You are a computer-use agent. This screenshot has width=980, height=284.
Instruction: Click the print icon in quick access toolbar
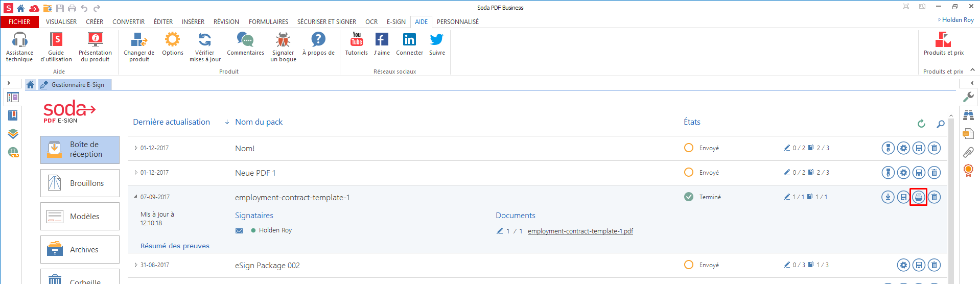(72, 8)
